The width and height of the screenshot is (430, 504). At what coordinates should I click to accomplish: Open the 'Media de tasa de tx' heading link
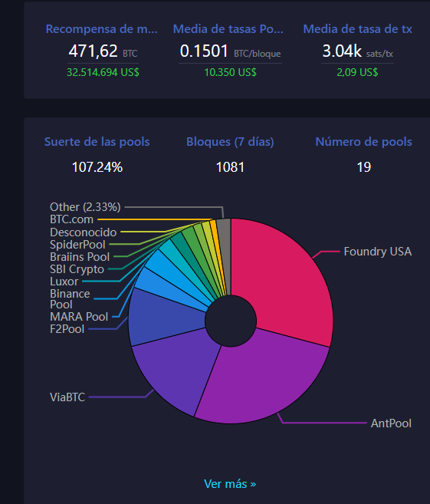click(357, 29)
